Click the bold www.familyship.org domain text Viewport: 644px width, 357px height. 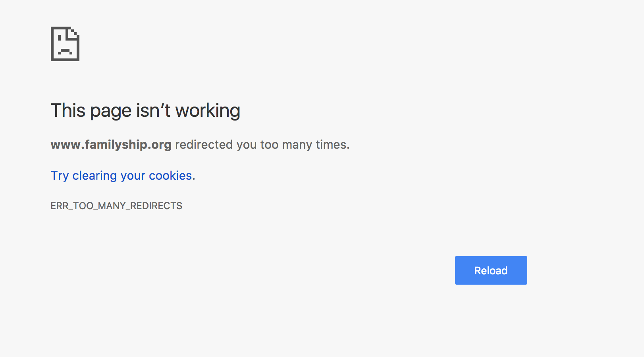pyautogui.click(x=111, y=144)
